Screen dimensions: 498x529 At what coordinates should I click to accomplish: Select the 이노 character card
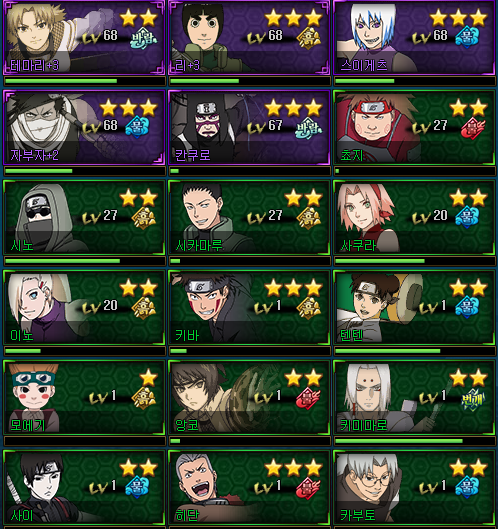pyautogui.click(x=84, y=307)
